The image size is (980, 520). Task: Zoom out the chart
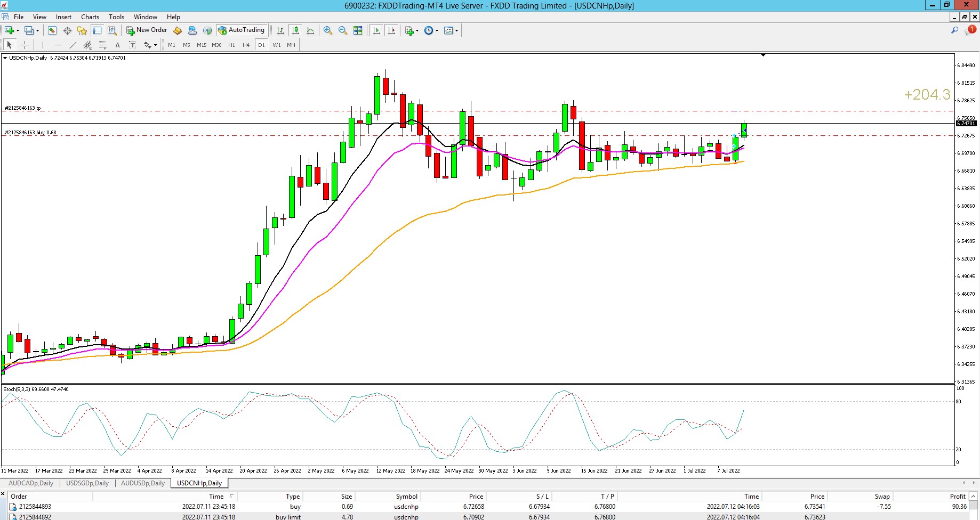[x=343, y=30]
